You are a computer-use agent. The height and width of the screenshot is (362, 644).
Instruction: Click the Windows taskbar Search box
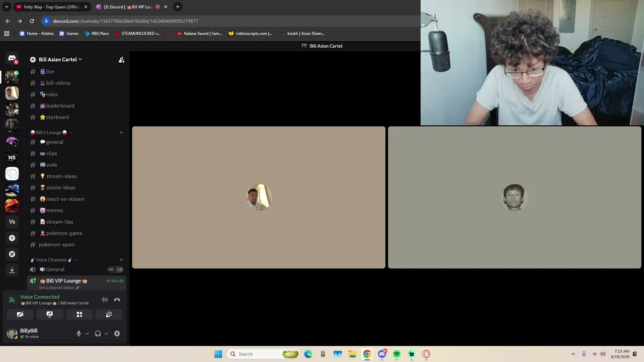[x=264, y=354]
